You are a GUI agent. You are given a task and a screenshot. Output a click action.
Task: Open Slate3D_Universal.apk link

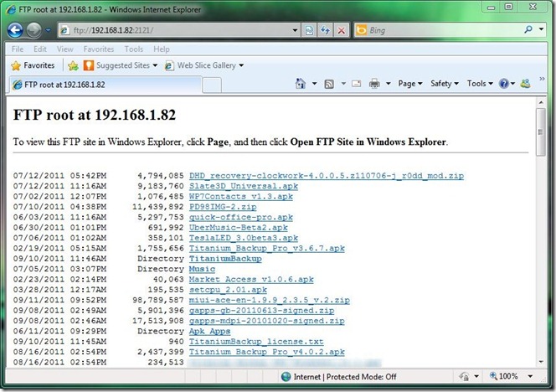[x=243, y=186]
